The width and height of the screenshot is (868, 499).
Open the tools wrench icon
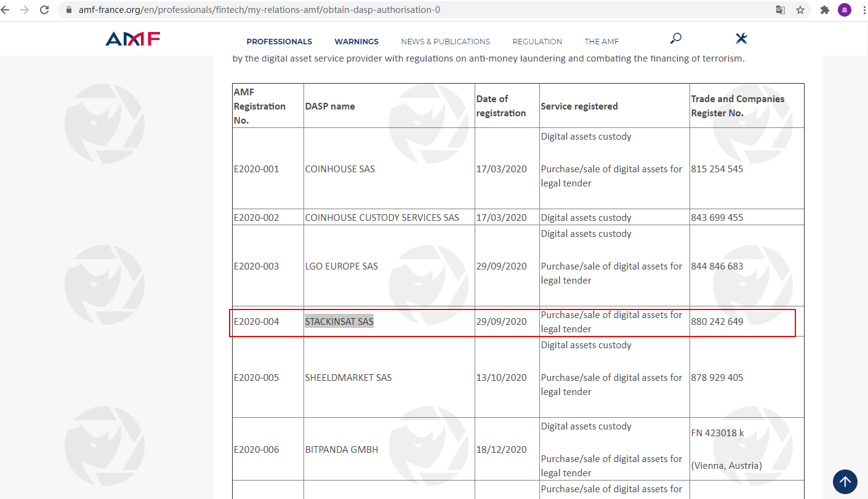(x=741, y=39)
